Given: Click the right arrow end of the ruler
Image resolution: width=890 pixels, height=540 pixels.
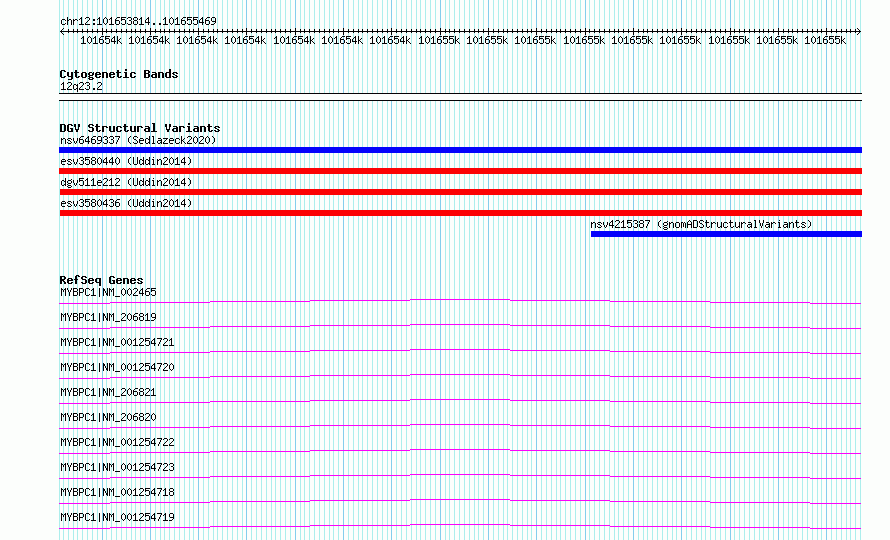Looking at the screenshot, I should pyautogui.click(x=859, y=32).
